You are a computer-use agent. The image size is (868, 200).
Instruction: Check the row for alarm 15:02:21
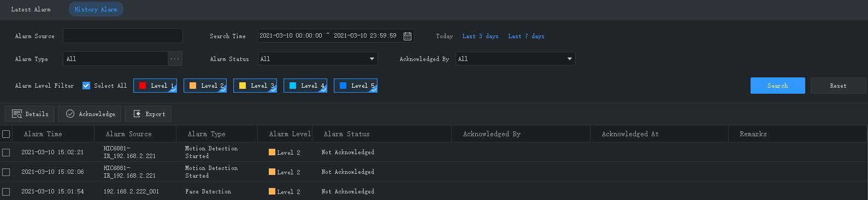click(x=6, y=153)
